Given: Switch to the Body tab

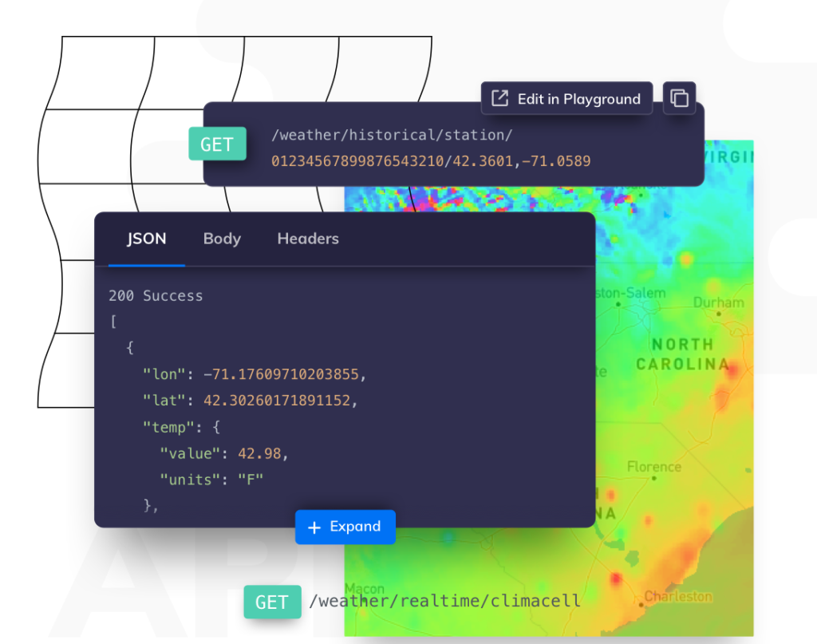Looking at the screenshot, I should (x=222, y=239).
